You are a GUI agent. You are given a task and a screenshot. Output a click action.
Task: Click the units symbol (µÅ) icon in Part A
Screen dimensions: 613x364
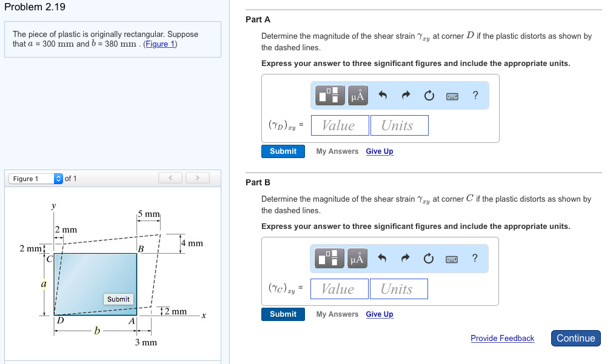tap(358, 95)
